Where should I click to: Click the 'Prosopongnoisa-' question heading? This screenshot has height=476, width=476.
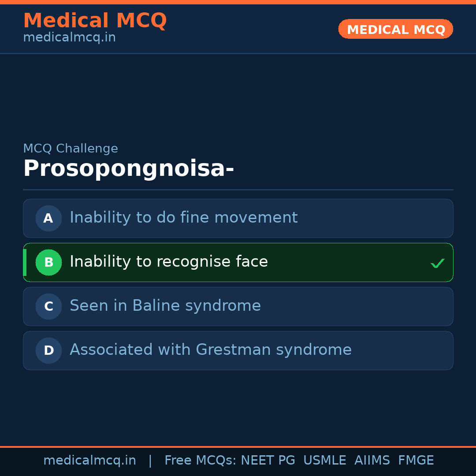tap(128, 169)
